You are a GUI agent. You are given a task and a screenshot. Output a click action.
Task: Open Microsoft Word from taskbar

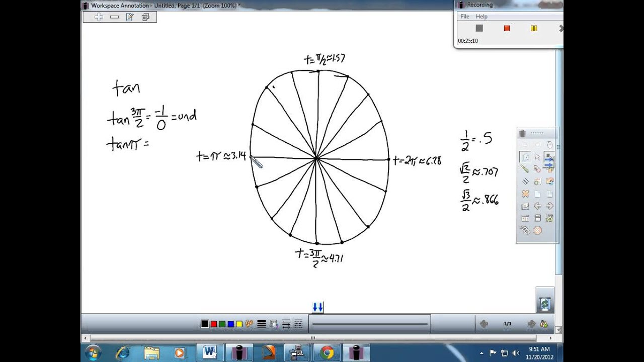pos(210,352)
